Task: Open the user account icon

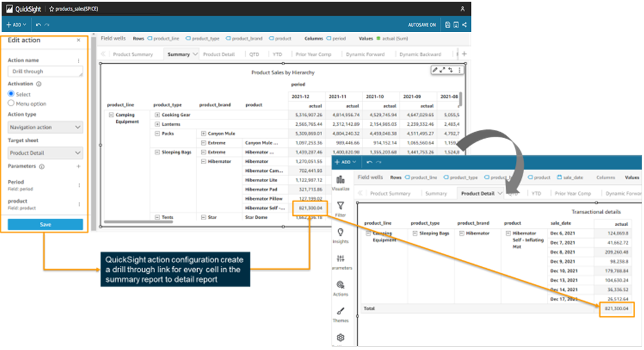Action: [463, 9]
